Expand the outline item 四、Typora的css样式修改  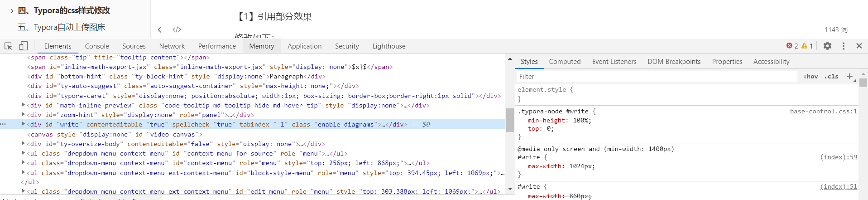pyautogui.click(x=12, y=11)
